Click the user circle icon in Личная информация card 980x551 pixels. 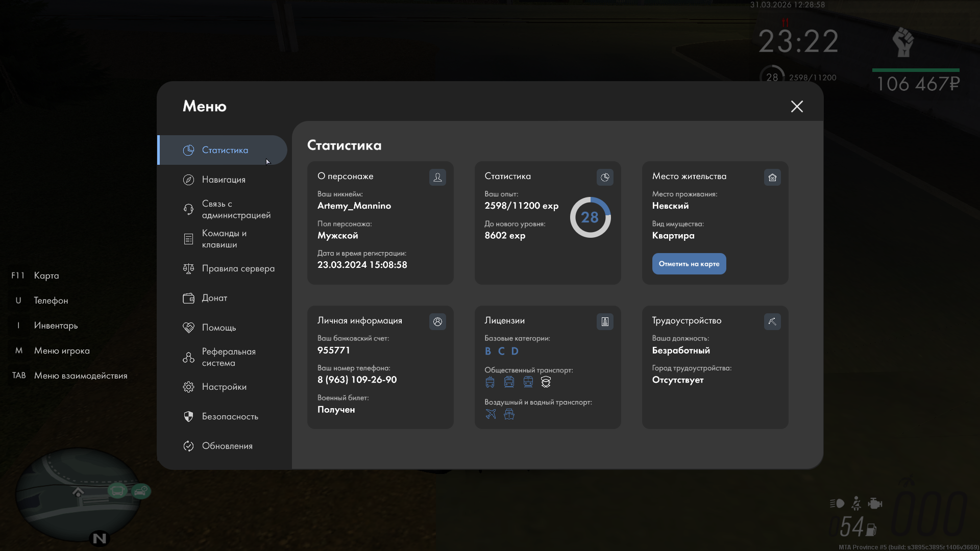click(437, 321)
